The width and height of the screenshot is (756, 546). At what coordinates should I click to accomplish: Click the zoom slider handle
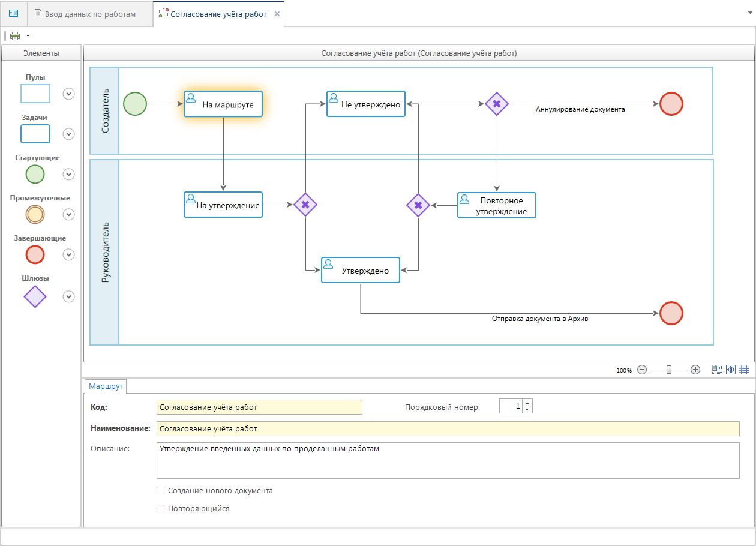tap(669, 370)
